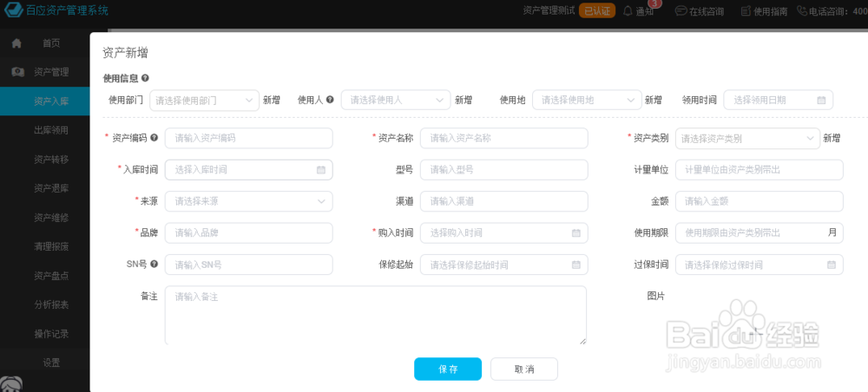Screen dimensions: 868x392
Task: Click the phone consultation icon
Action: click(x=802, y=10)
